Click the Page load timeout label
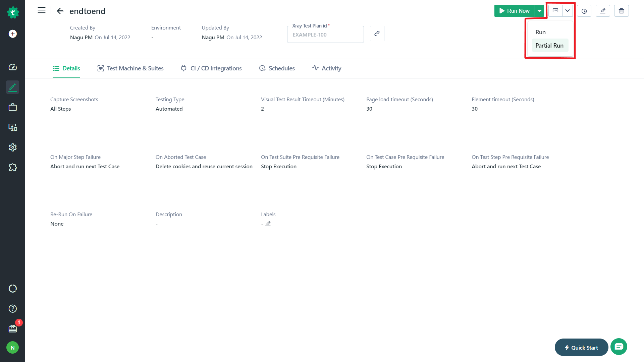The height and width of the screenshot is (362, 644). [399, 100]
